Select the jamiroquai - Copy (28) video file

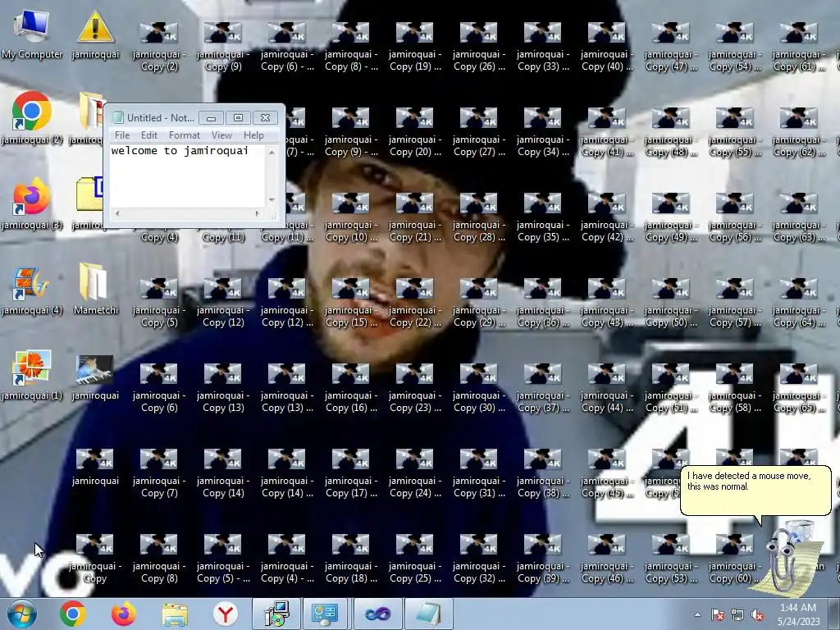[479, 217]
